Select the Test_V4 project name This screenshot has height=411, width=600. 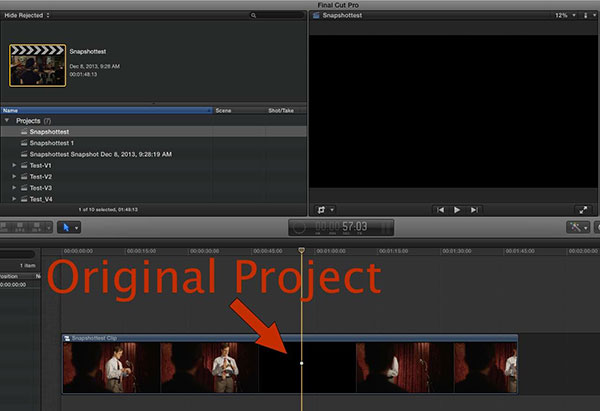click(x=41, y=199)
